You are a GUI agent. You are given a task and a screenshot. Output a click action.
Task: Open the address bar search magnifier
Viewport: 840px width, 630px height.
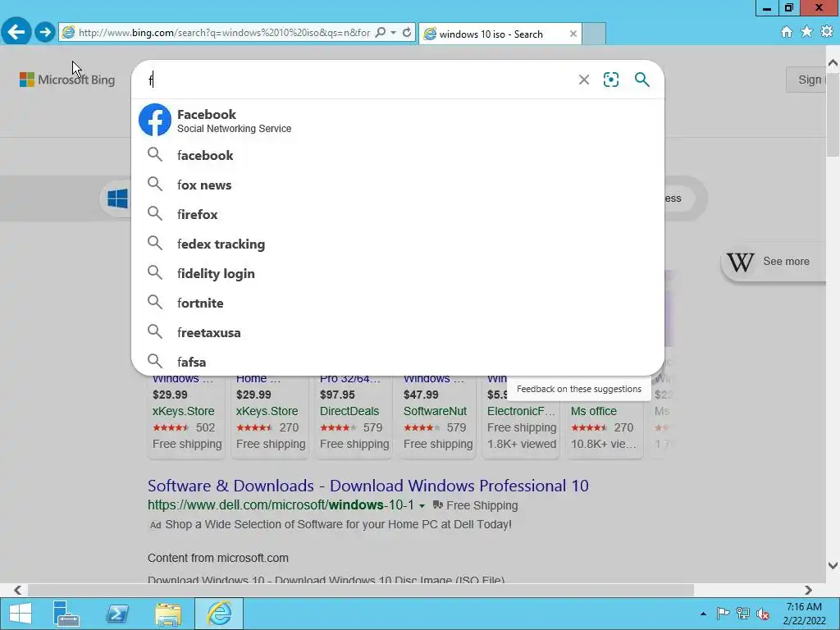tap(381, 33)
